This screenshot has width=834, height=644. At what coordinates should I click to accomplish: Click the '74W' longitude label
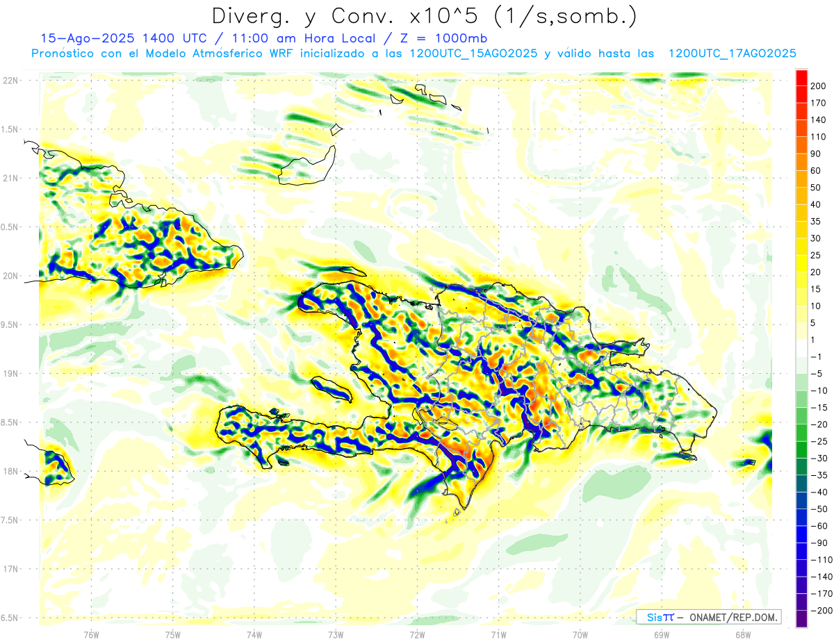tap(254, 634)
